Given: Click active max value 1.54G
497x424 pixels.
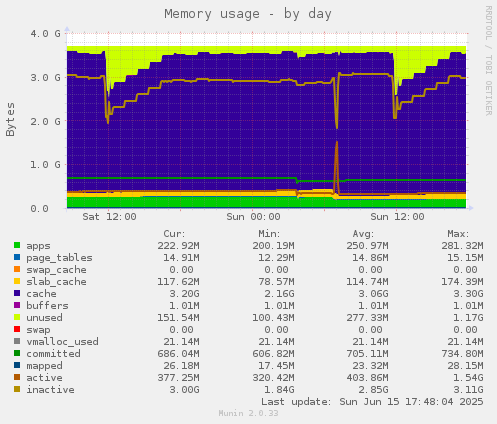Looking at the screenshot, I should pos(468,378).
